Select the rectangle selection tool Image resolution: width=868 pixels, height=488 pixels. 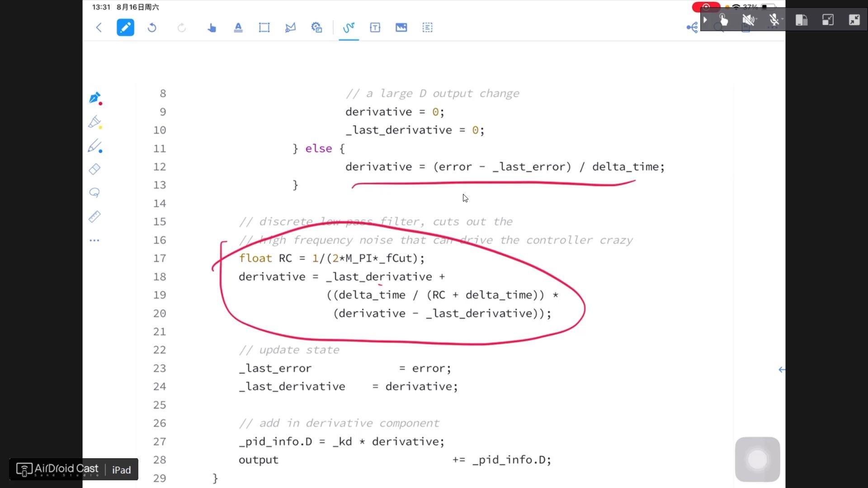264,28
